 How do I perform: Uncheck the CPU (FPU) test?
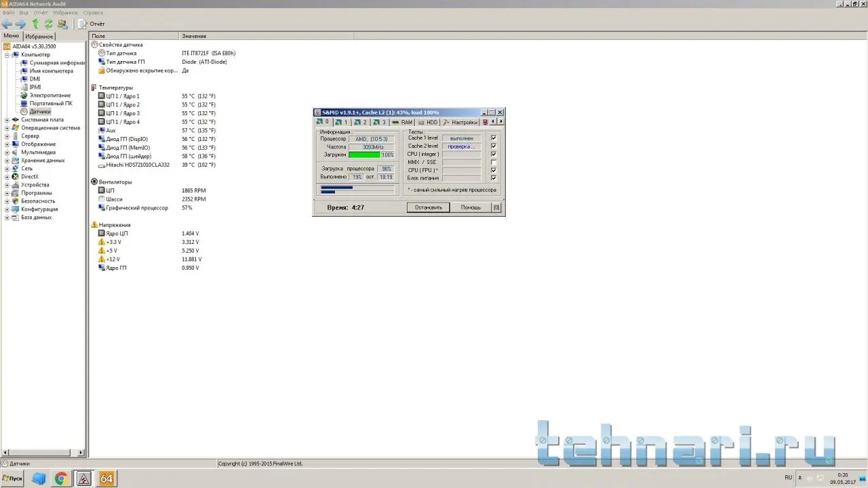pos(493,170)
